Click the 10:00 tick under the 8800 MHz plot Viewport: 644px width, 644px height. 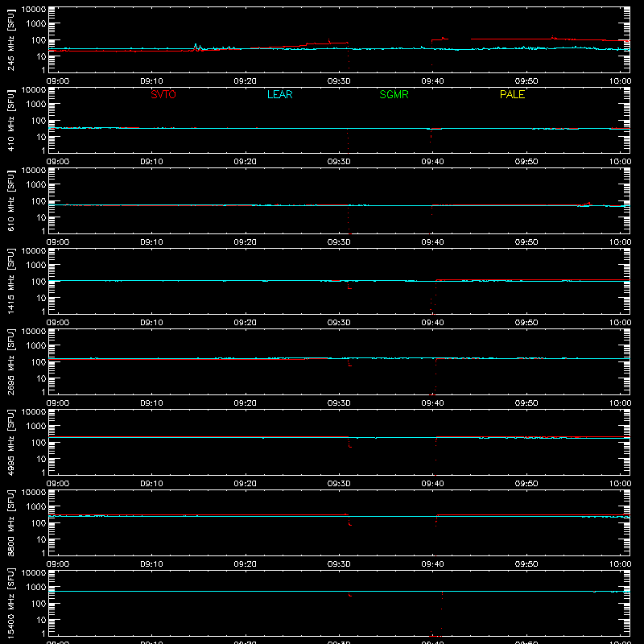(x=620, y=564)
